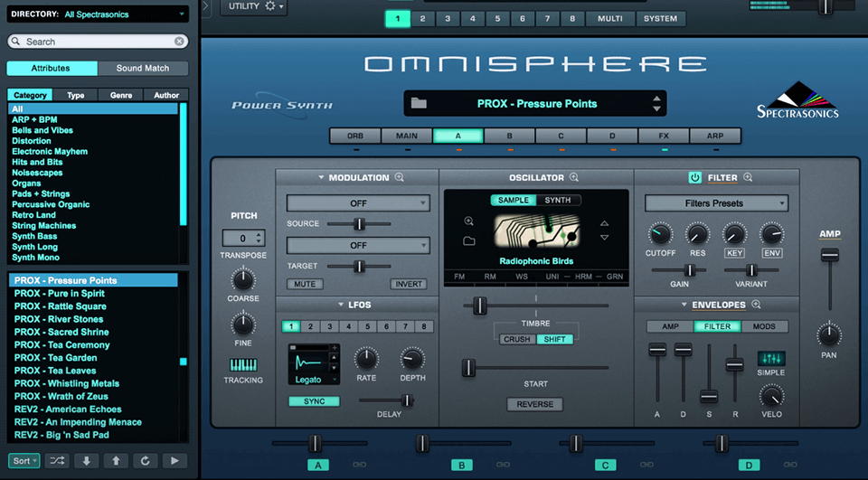Click the link icon next to layer C
This screenshot has width=868, height=480.
(646, 465)
